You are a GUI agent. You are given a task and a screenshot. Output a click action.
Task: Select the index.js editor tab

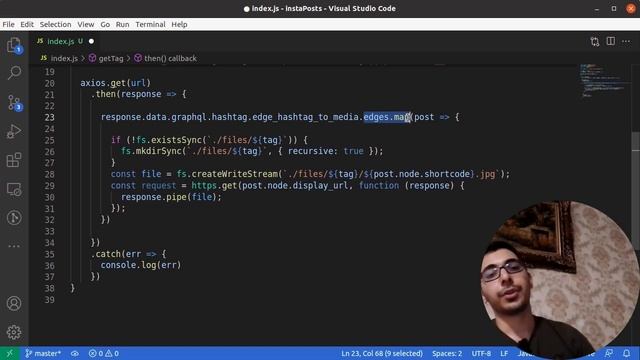click(x=65, y=41)
